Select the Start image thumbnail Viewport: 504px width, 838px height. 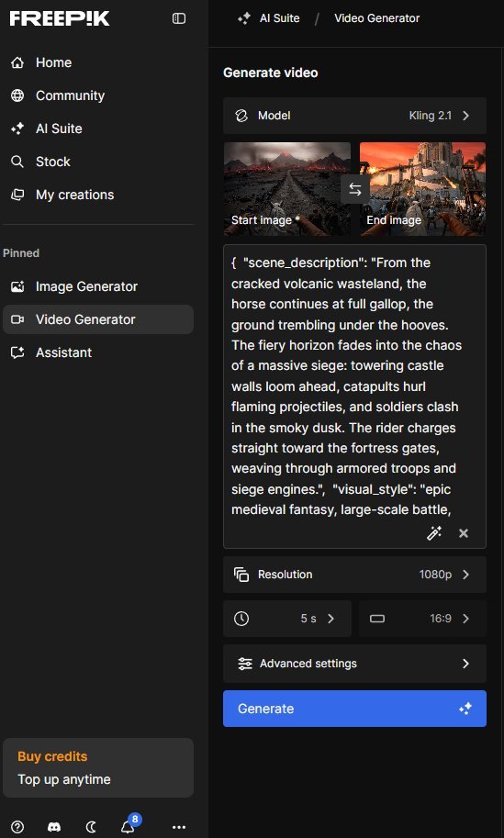(287, 189)
